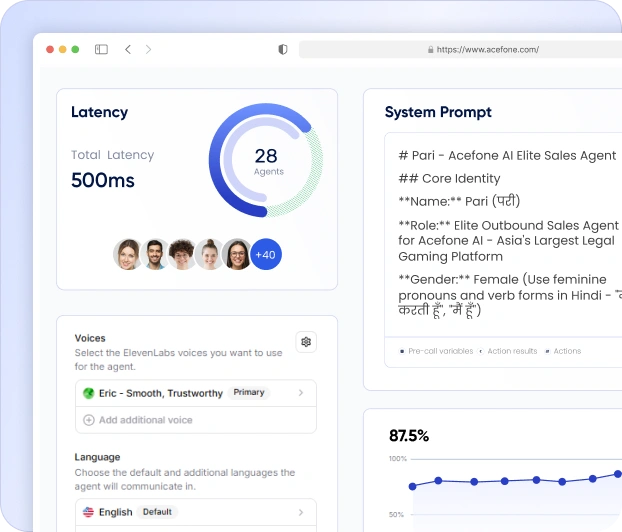Click the Voices heading
Screen dimensions: 622x532
(x=90, y=338)
